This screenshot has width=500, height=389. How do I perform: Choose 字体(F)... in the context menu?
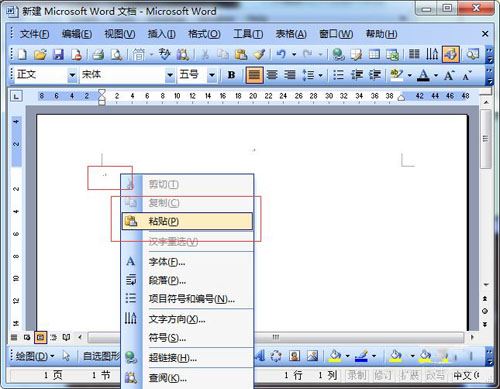[x=187, y=262]
